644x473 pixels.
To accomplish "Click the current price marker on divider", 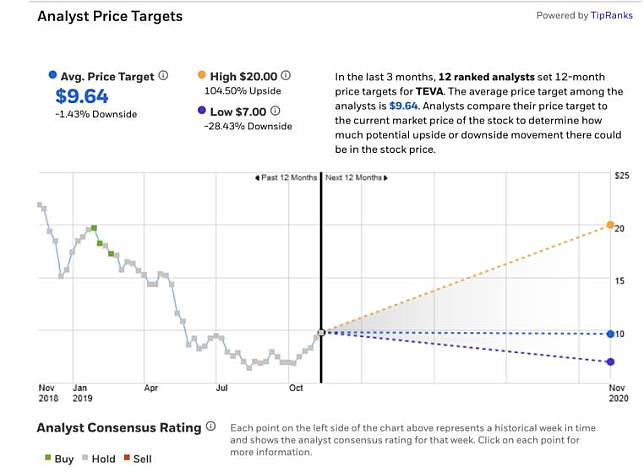I will pyautogui.click(x=321, y=332).
